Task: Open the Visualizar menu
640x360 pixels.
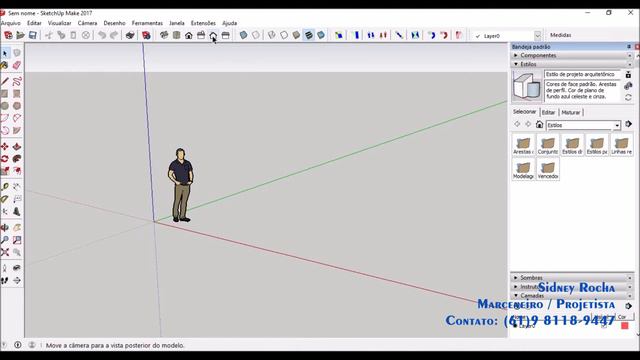Action: pyautogui.click(x=60, y=23)
